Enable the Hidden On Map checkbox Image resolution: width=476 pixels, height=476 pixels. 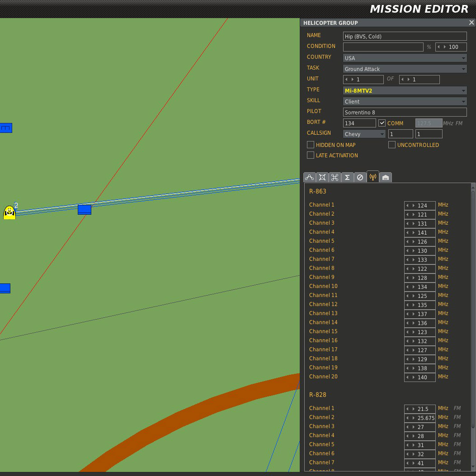311,145
